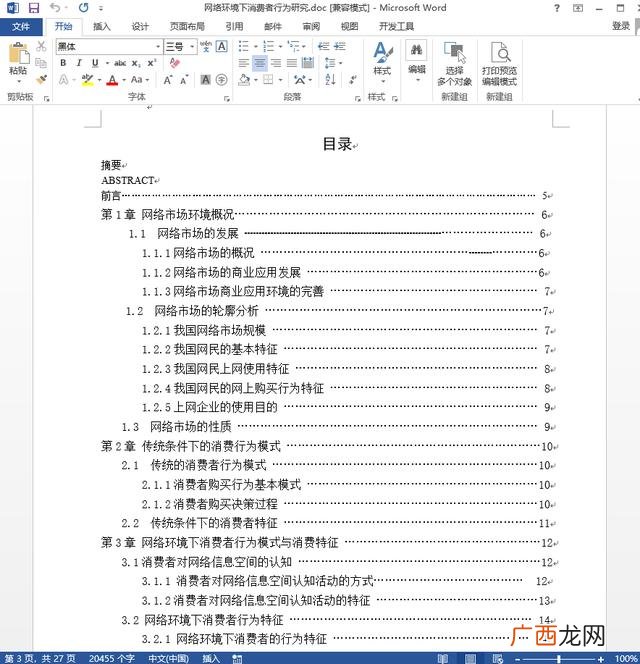Click the Justify alignment icon
Image resolution: width=640 pixels, height=664 pixels.
tap(292, 64)
